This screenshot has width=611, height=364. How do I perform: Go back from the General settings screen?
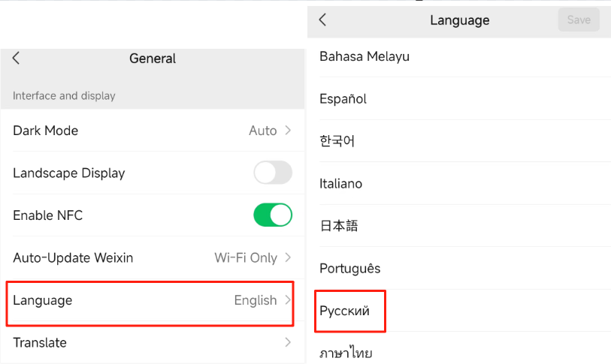click(x=17, y=59)
